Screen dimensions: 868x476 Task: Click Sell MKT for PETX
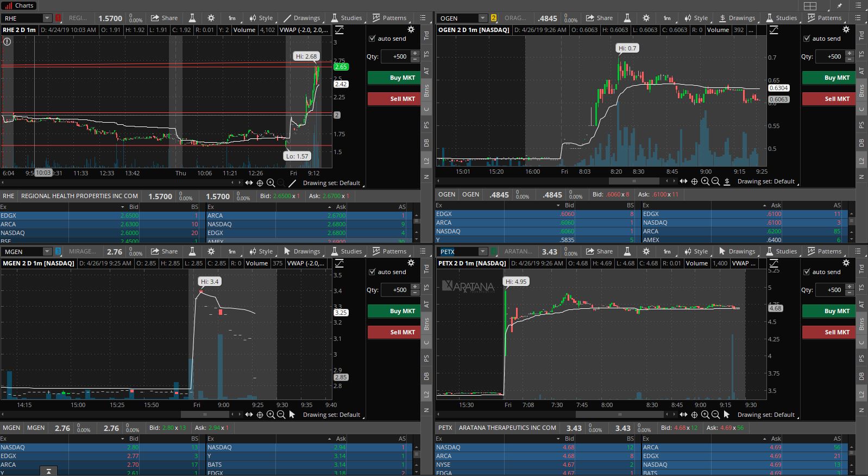[828, 332]
